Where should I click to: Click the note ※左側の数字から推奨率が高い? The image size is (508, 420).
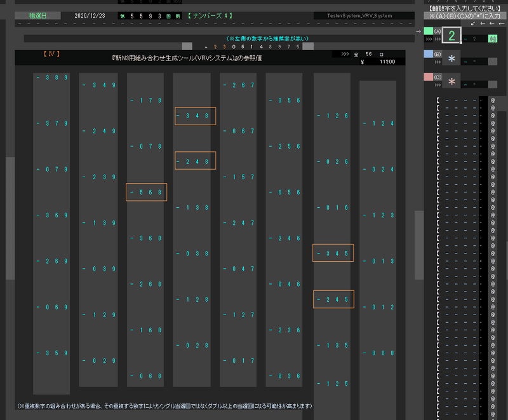click(x=267, y=39)
